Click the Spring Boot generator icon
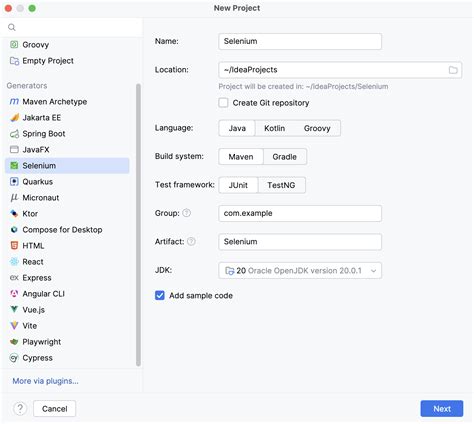 pos(14,134)
